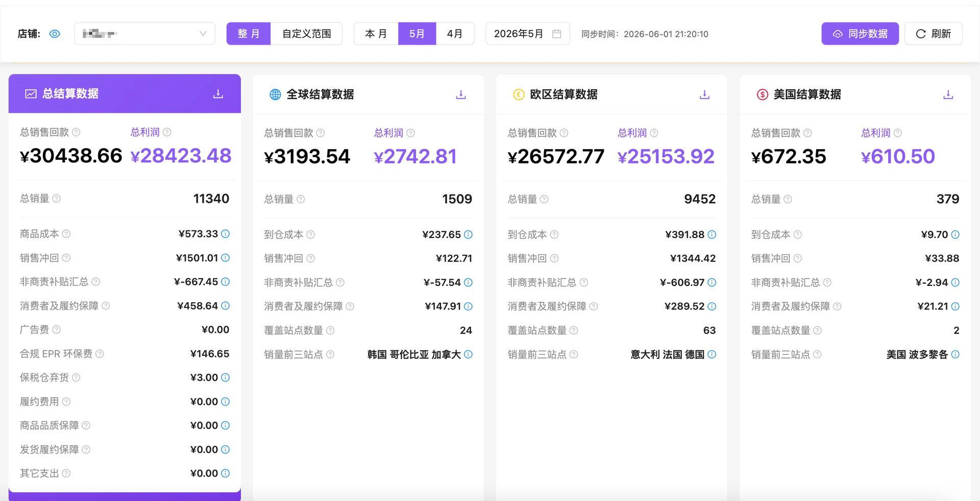
Task: Click euro icon beside 欧区结算数据
Action: click(x=519, y=94)
